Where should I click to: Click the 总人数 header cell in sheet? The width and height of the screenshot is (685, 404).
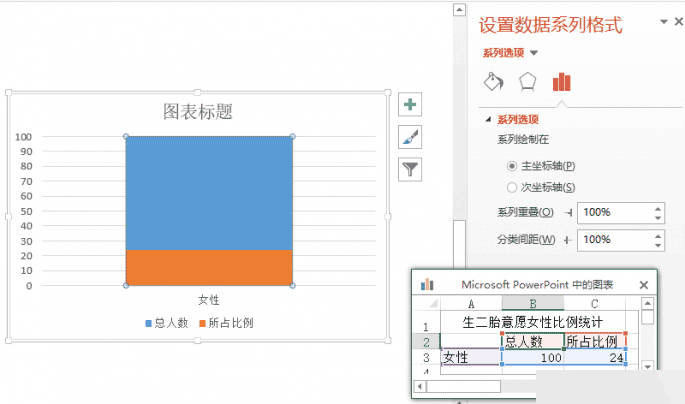[533, 342]
